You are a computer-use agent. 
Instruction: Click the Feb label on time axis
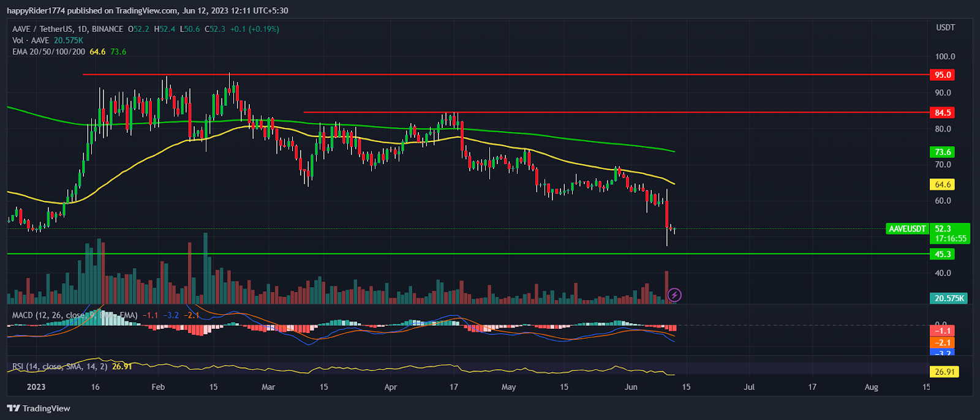[158, 387]
